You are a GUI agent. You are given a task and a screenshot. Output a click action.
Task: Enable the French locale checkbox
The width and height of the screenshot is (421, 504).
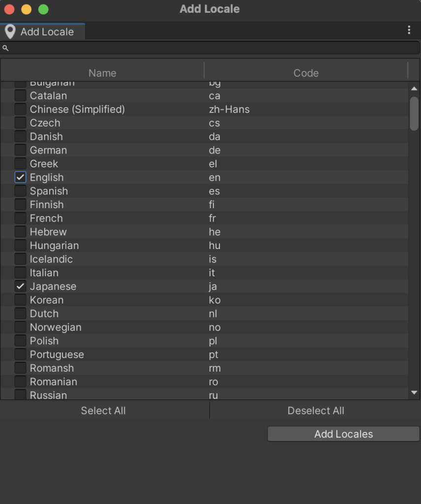tap(20, 219)
